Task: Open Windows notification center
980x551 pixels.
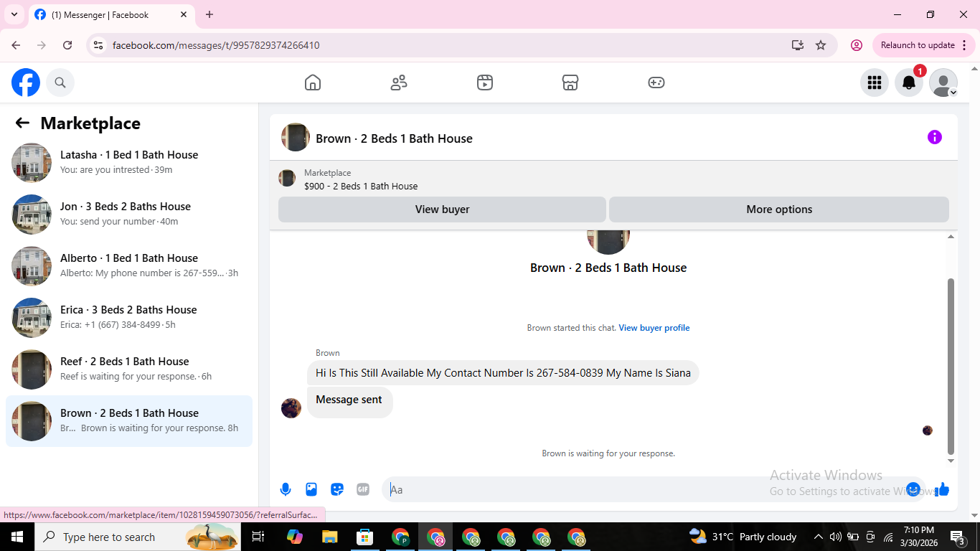Action: click(958, 537)
